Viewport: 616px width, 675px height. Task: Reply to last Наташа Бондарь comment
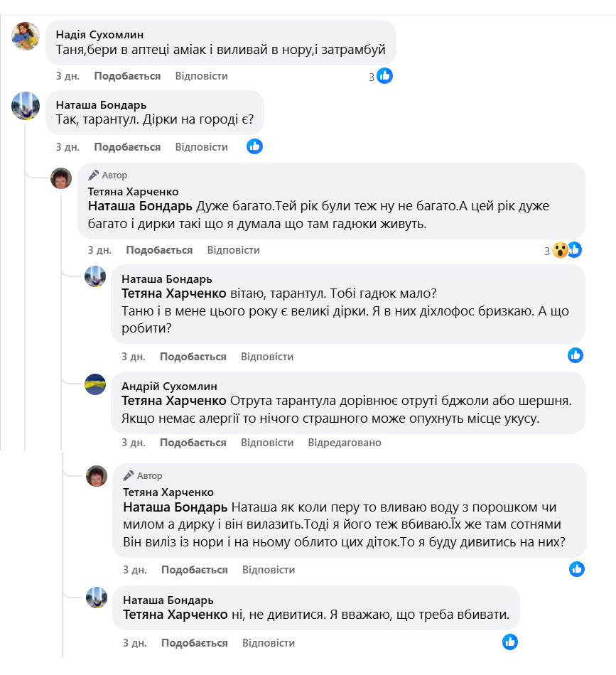[269, 643]
